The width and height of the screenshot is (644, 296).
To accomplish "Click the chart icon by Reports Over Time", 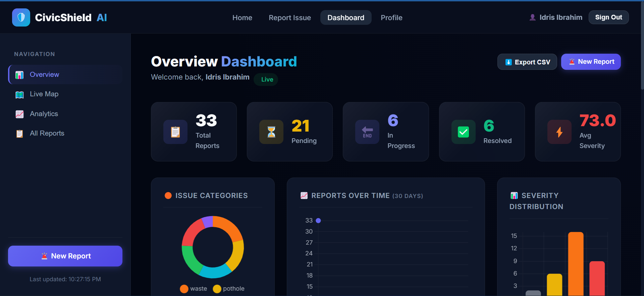I will click(x=304, y=196).
